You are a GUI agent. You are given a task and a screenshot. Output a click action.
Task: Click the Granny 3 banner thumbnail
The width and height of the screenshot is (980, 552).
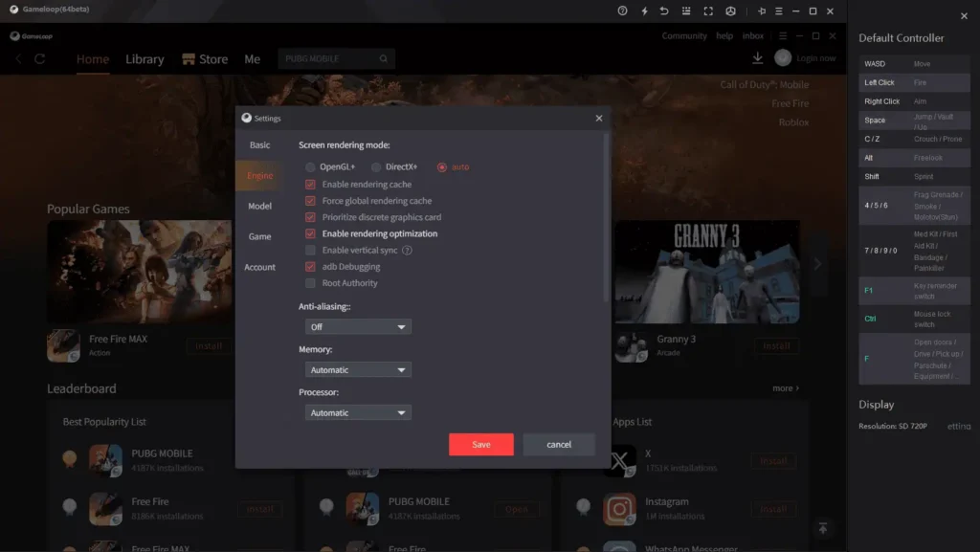707,272
